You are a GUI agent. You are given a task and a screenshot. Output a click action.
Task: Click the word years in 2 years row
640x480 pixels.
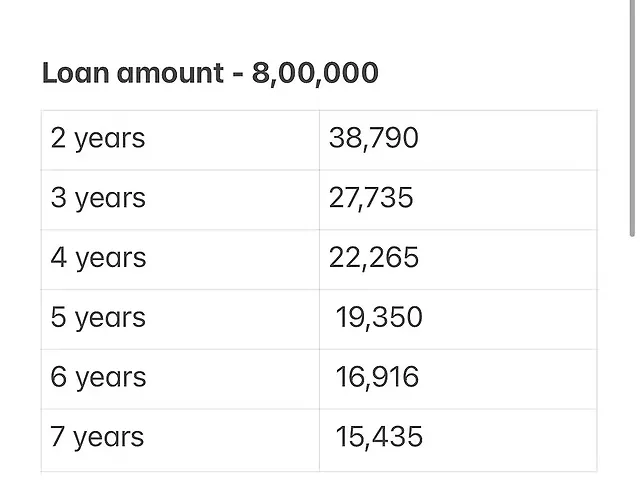pyautogui.click(x=110, y=139)
